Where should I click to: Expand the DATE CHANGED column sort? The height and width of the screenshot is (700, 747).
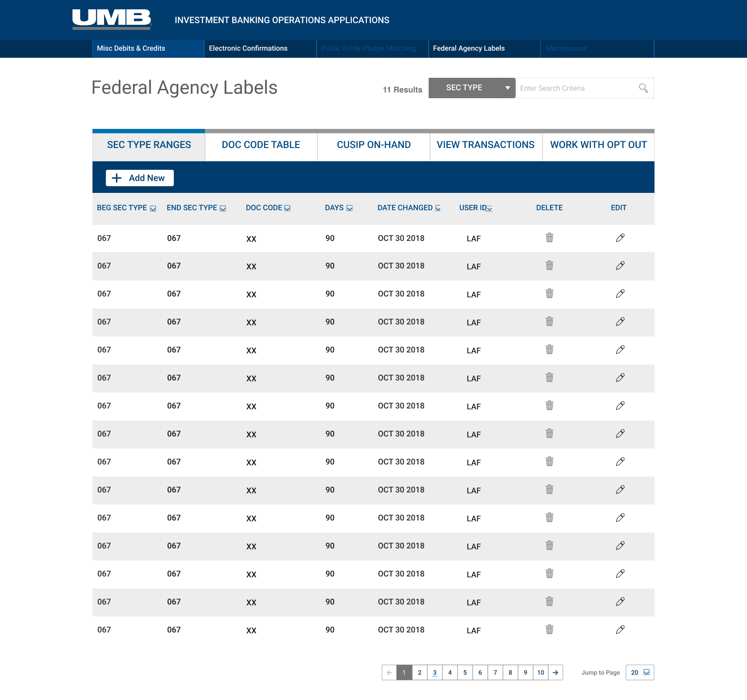click(438, 208)
